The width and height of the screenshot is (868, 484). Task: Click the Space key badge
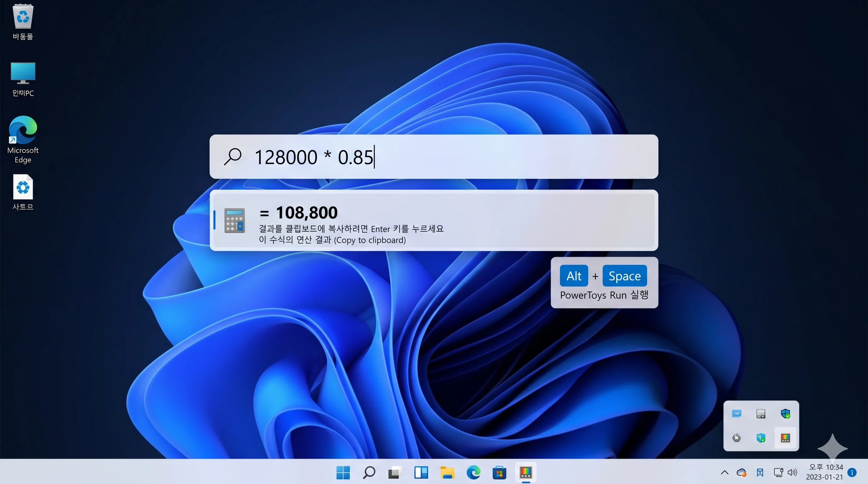(x=625, y=276)
